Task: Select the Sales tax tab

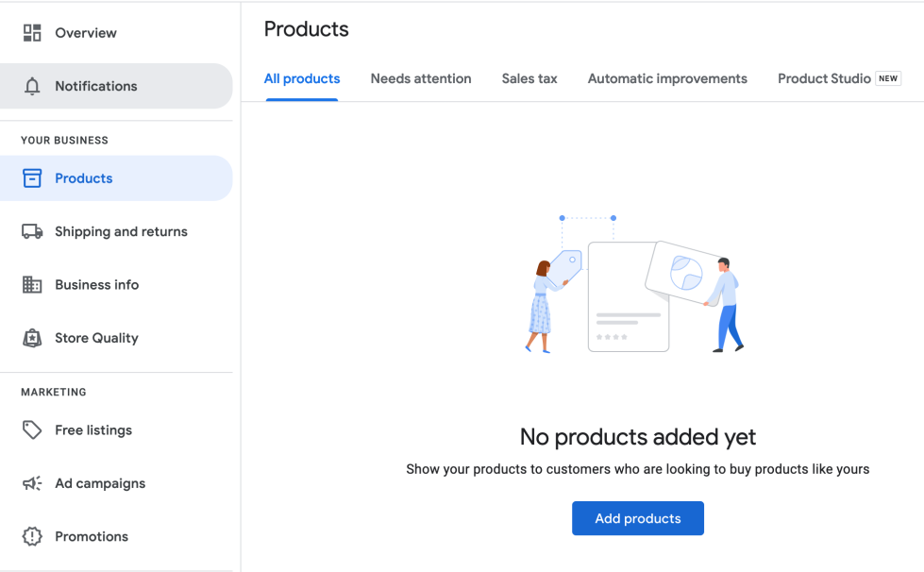Action: [x=529, y=79]
